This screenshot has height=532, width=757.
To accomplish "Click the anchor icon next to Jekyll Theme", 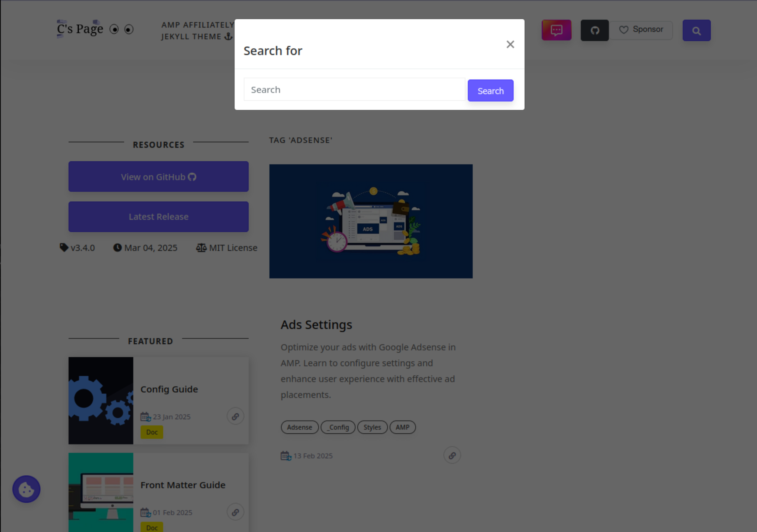I will click(228, 37).
